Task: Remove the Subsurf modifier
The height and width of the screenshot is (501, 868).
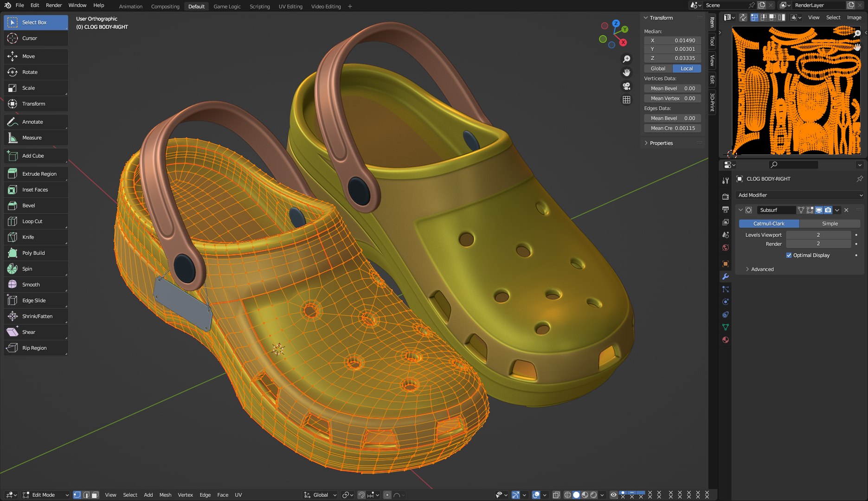Action: point(846,210)
